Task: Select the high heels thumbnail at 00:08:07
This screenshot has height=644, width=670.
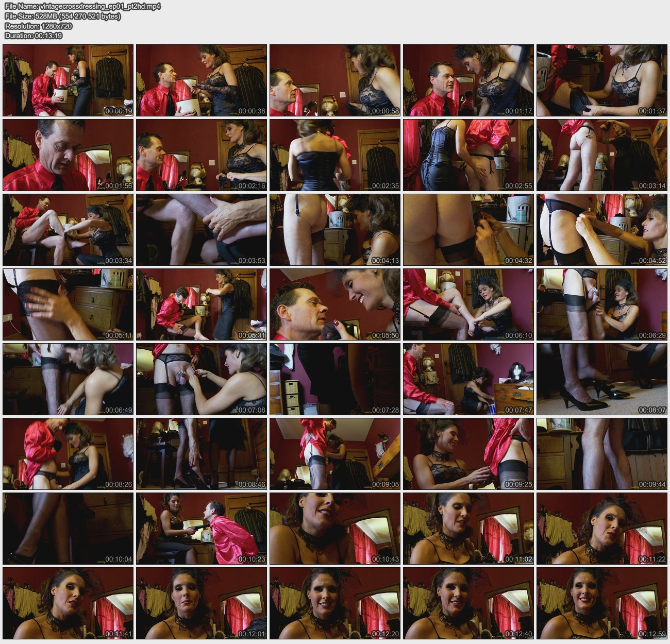Action: (x=601, y=379)
